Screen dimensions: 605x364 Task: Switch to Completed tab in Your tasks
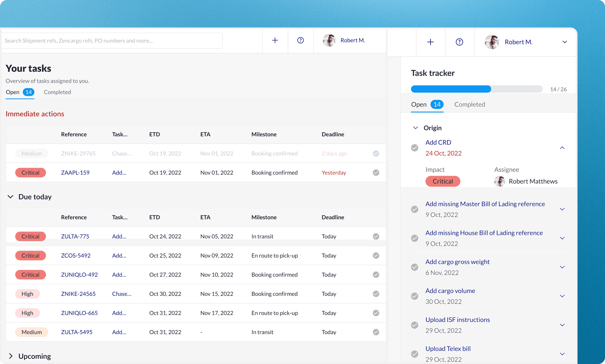(57, 92)
